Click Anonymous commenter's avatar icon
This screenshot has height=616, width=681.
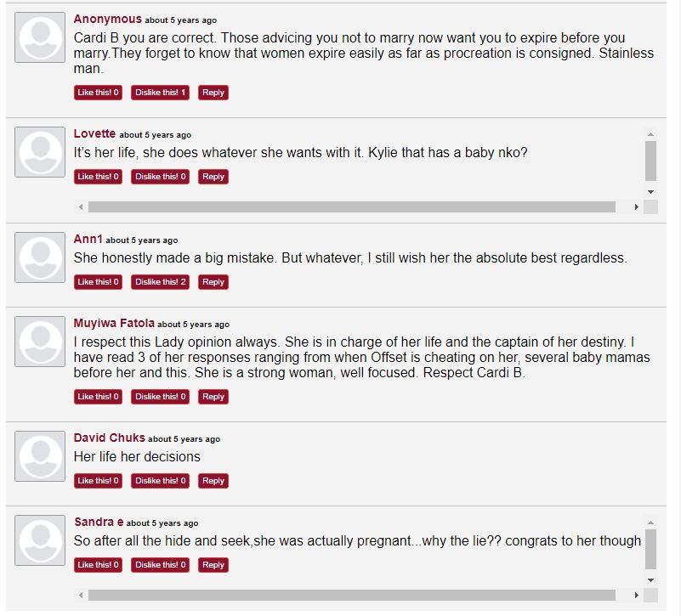[x=40, y=37]
